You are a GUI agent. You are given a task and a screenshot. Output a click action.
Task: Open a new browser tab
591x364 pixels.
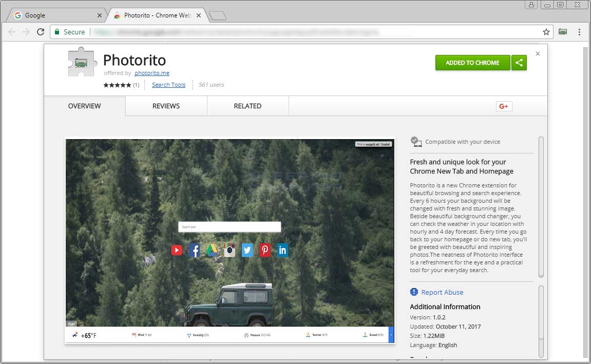[x=218, y=16]
